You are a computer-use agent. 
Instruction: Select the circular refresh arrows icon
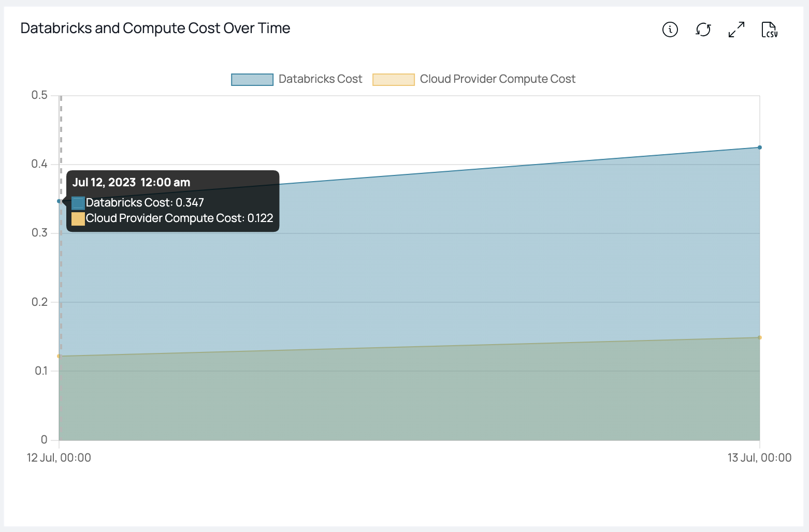703,30
